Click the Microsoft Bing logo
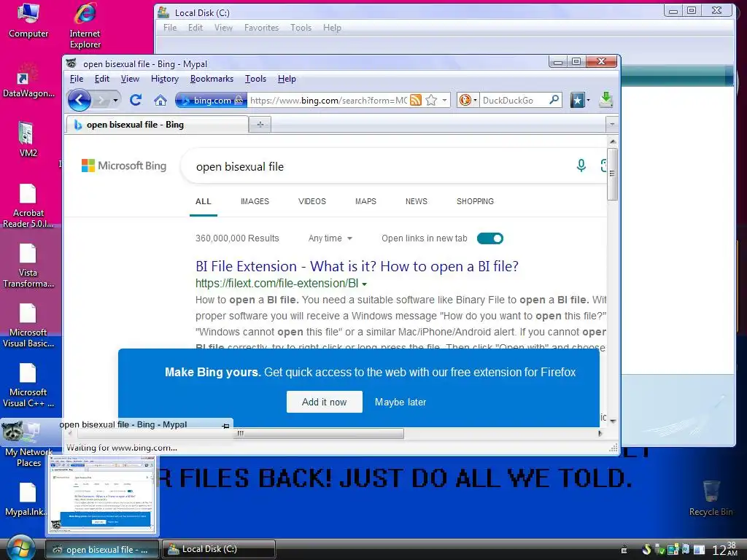 124,166
